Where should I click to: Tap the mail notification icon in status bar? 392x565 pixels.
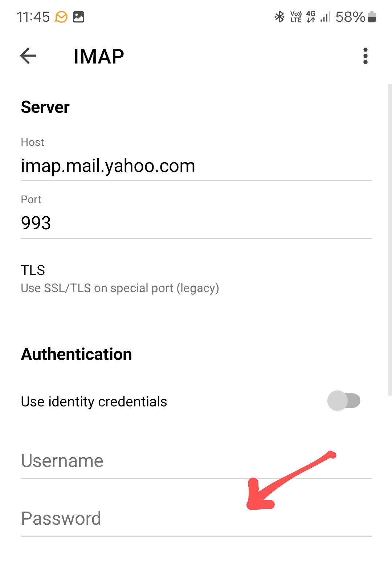click(61, 17)
